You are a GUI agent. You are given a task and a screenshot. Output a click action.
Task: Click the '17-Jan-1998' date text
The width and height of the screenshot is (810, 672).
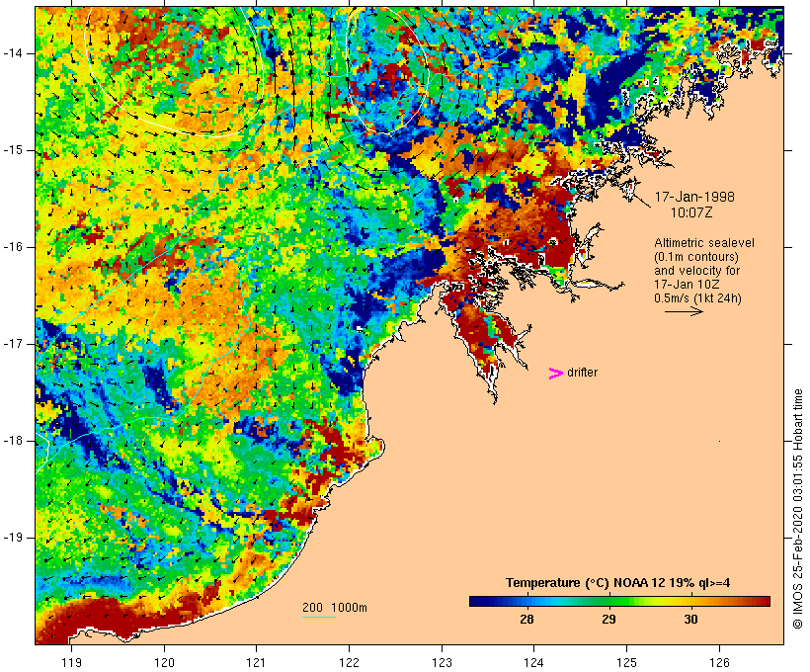[694, 197]
